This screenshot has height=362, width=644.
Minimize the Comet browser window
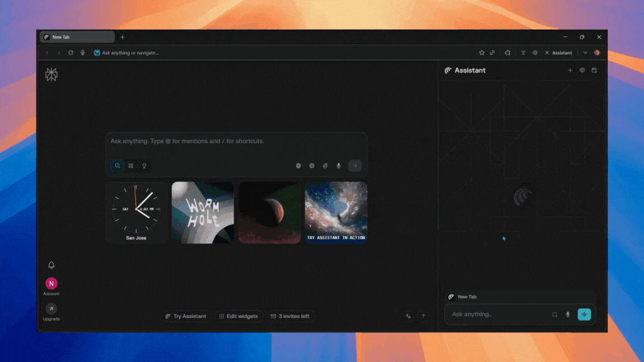(x=565, y=37)
